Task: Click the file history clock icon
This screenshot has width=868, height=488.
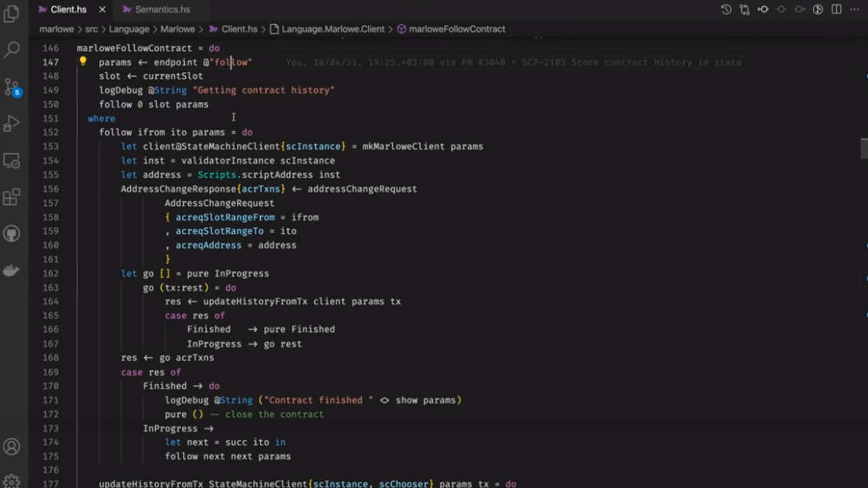Action: pos(726,9)
